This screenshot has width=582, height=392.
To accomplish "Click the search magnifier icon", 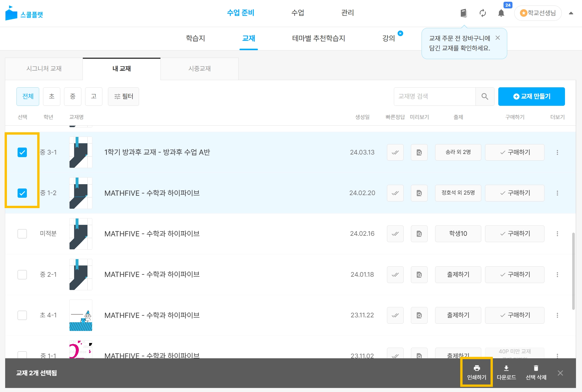I will [x=485, y=97].
